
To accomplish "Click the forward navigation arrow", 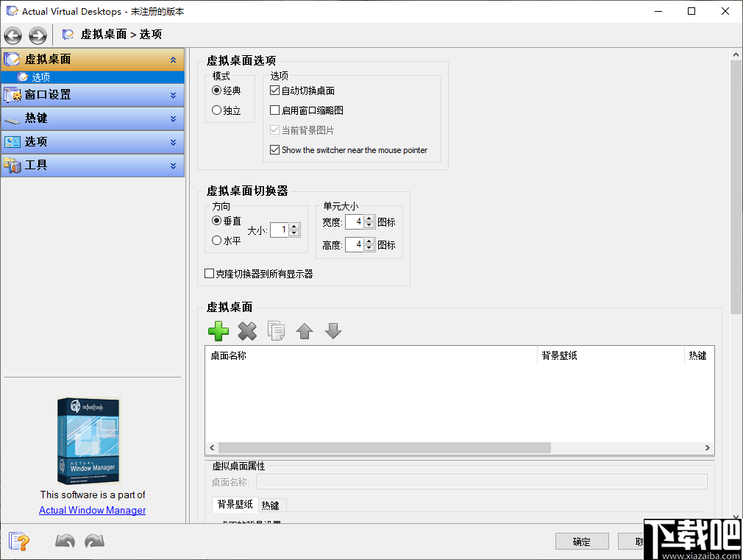I will tap(37, 35).
